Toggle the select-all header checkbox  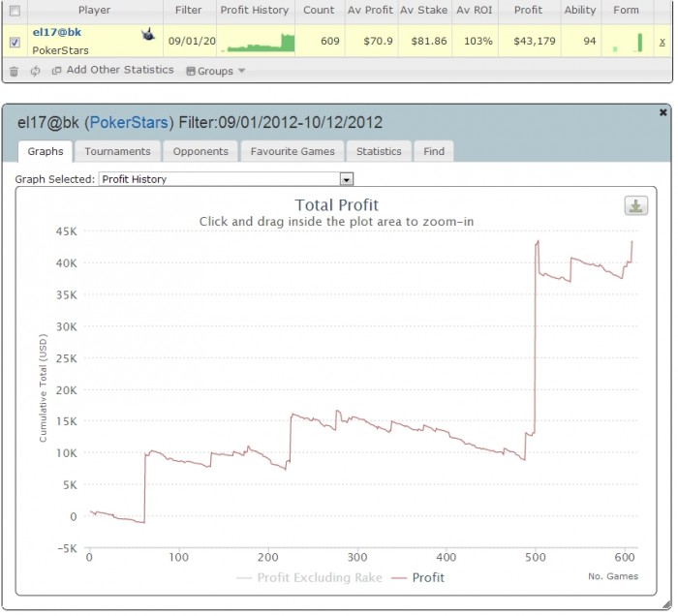click(x=15, y=11)
